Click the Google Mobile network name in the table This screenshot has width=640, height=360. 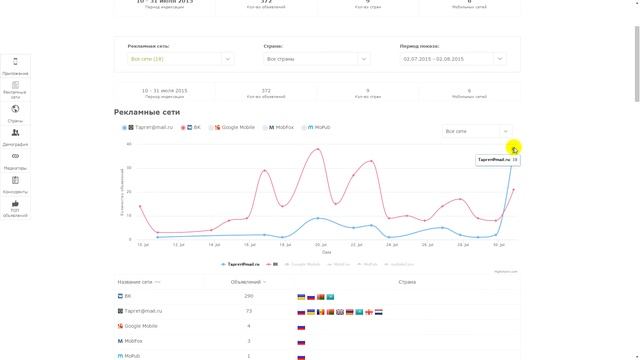tap(141, 326)
